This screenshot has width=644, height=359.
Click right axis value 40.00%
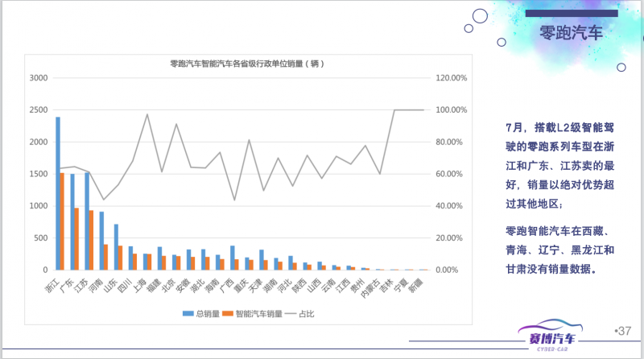(x=449, y=206)
